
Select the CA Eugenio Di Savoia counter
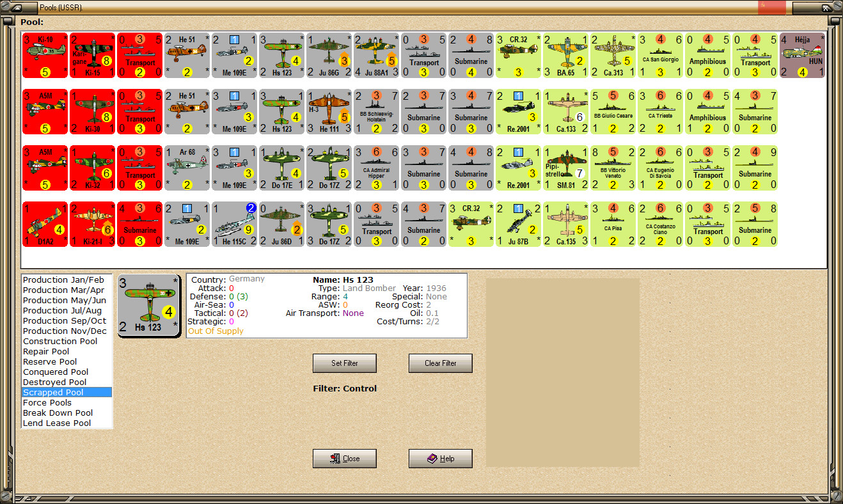pos(660,168)
